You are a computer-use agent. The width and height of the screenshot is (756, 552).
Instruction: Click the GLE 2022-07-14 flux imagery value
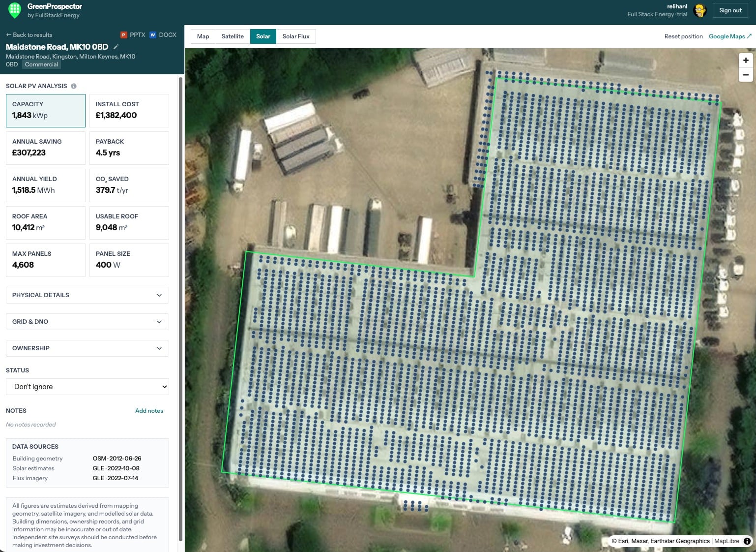(116, 478)
